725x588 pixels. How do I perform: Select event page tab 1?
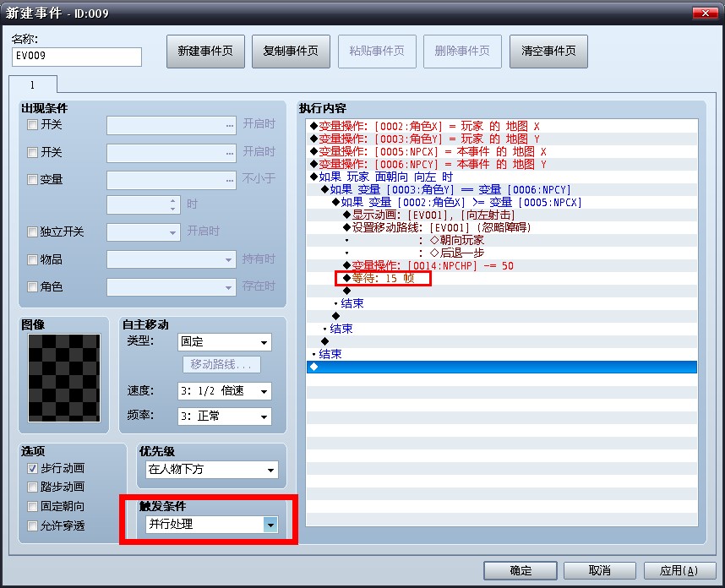pos(33,85)
